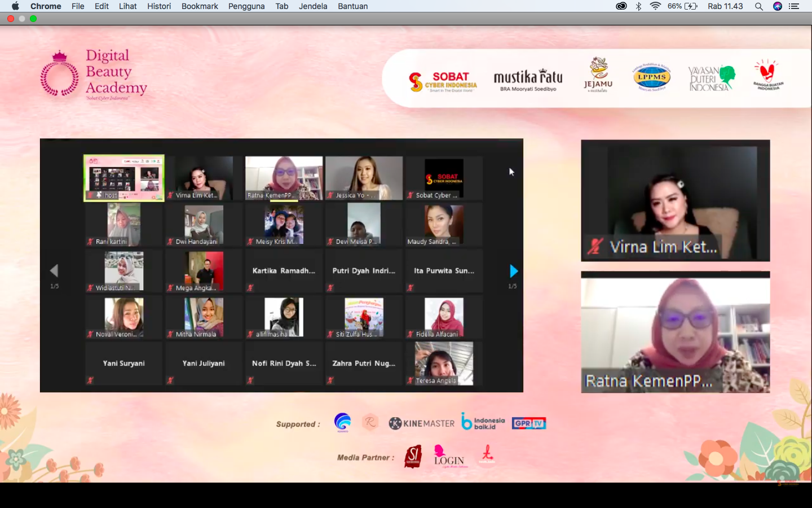The width and height of the screenshot is (812, 508).
Task: Click the Creative Cloud menu bar icon
Action: 621,6
